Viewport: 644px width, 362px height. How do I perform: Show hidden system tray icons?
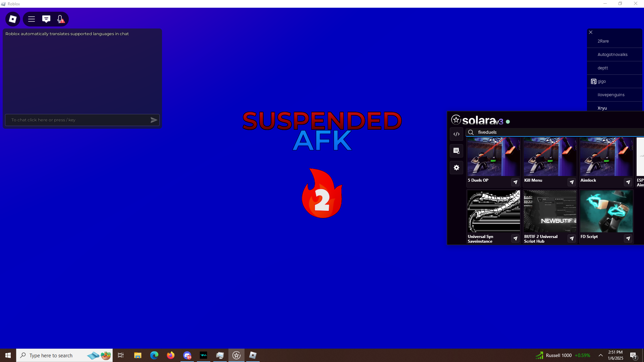pos(601,355)
